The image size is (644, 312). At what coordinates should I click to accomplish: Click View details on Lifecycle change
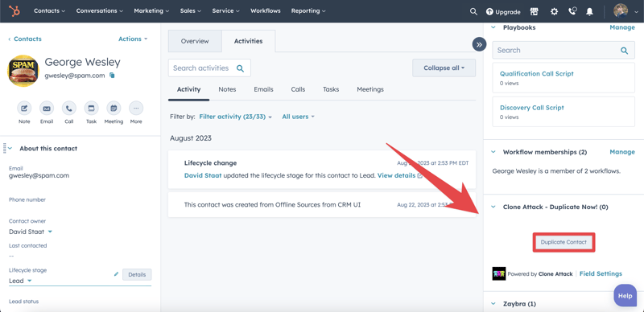396,176
